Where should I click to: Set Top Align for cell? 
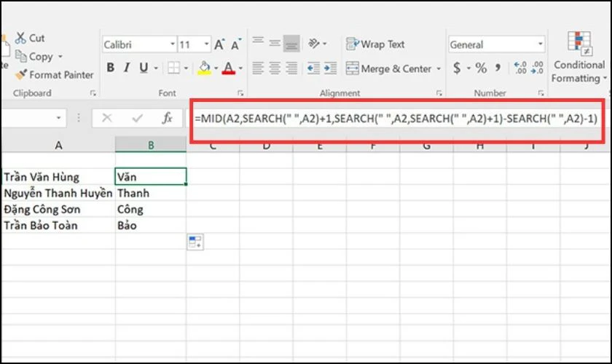(x=258, y=42)
